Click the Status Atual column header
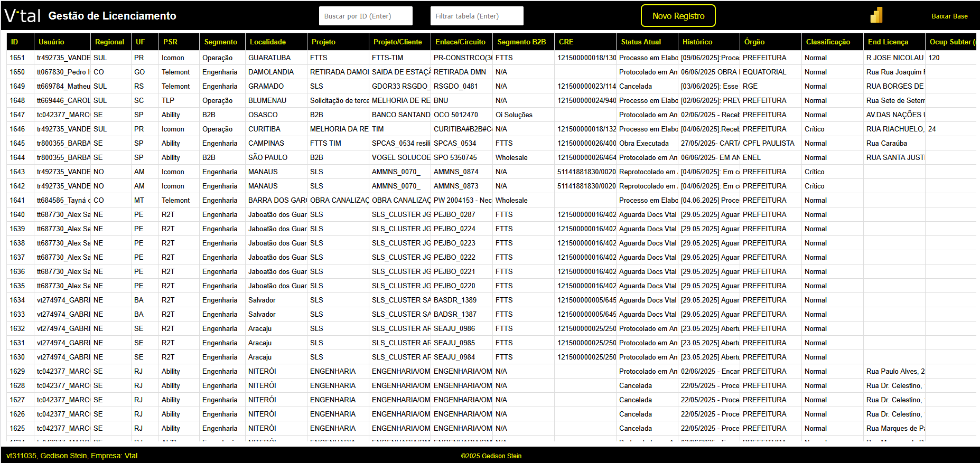Screen dimensions: 980x463 tap(641, 42)
